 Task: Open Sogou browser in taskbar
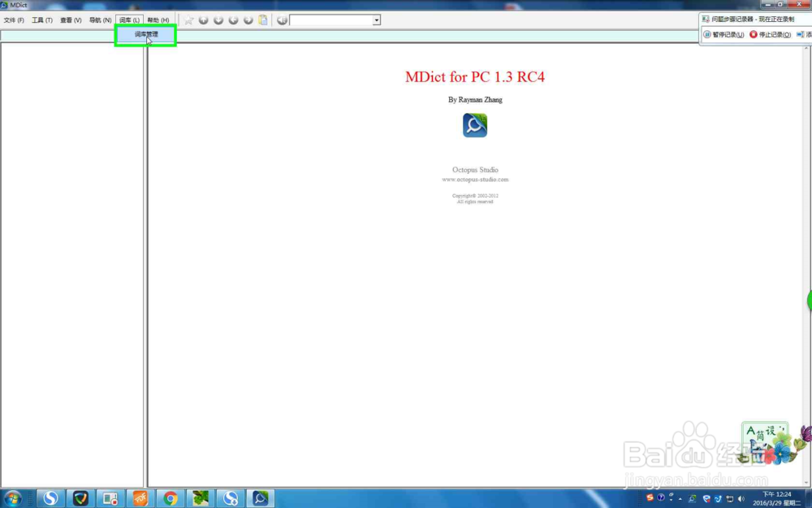click(x=50, y=499)
